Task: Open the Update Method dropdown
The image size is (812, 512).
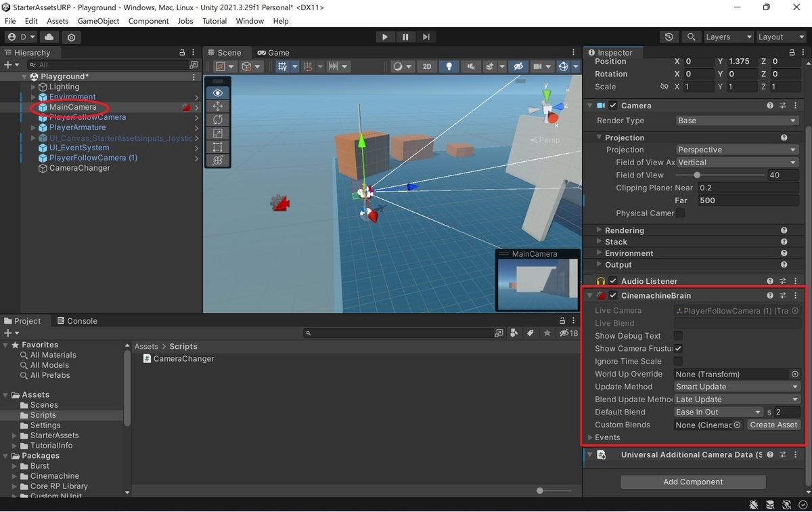Action: (738, 387)
